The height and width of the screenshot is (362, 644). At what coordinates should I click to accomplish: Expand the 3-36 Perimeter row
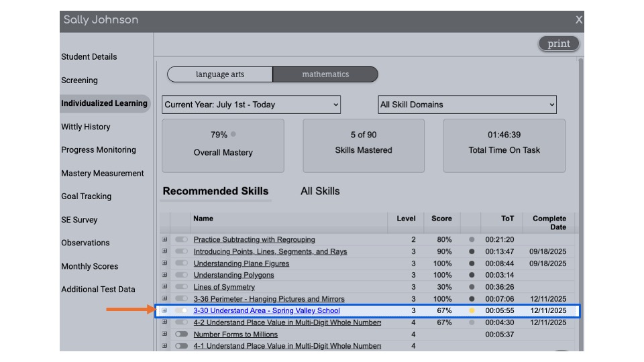tap(165, 298)
